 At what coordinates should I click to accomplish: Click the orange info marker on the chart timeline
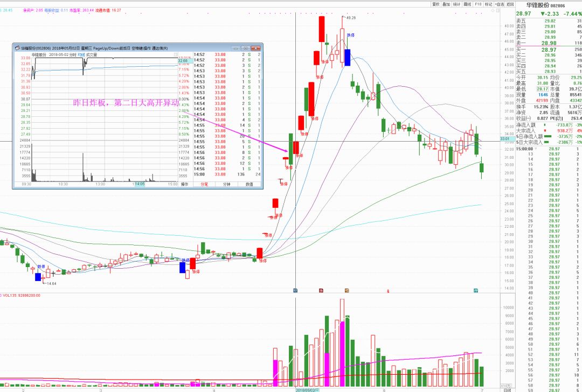347,290
